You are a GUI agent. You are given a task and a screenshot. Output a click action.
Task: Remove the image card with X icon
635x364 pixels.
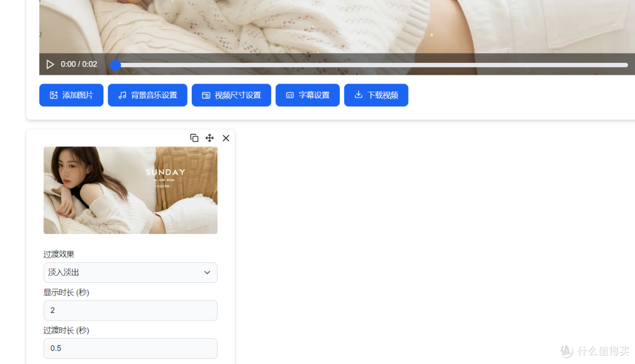(226, 138)
